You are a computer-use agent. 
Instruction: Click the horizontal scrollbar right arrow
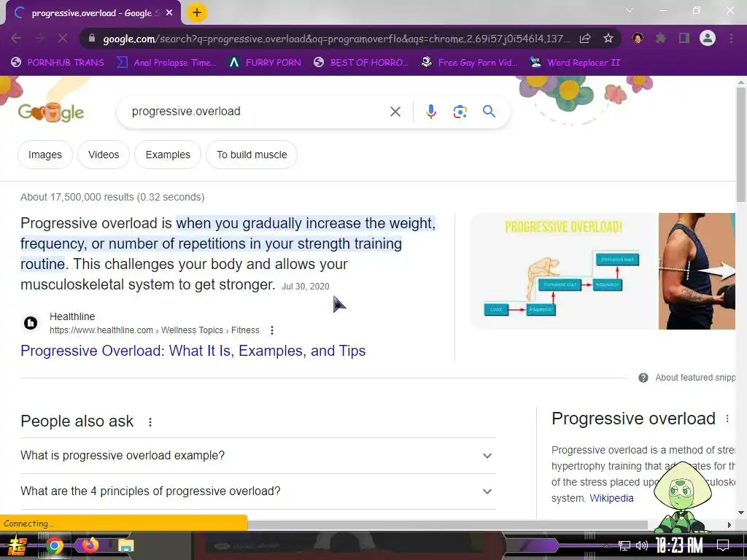[729, 525]
